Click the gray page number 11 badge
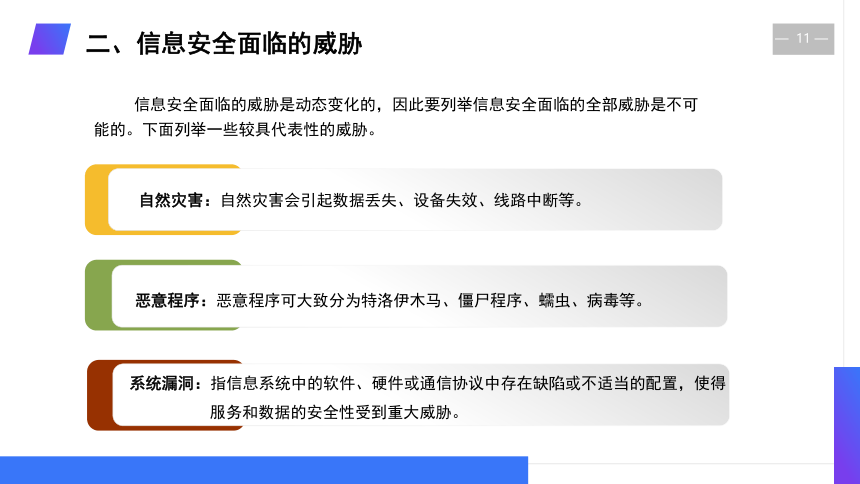This screenshot has height=484, width=860. pyautogui.click(x=803, y=39)
